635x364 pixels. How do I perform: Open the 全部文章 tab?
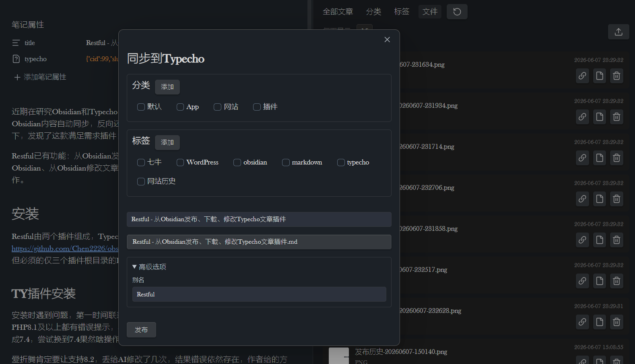[338, 12]
